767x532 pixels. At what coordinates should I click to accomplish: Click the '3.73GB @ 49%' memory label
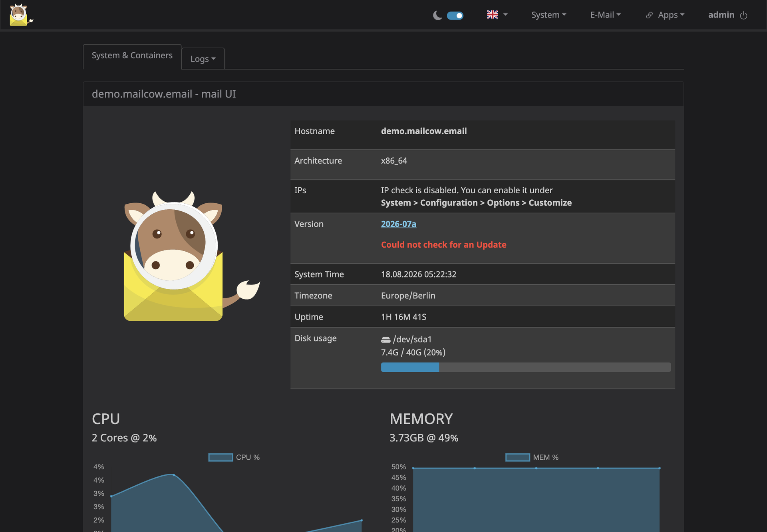pos(424,438)
